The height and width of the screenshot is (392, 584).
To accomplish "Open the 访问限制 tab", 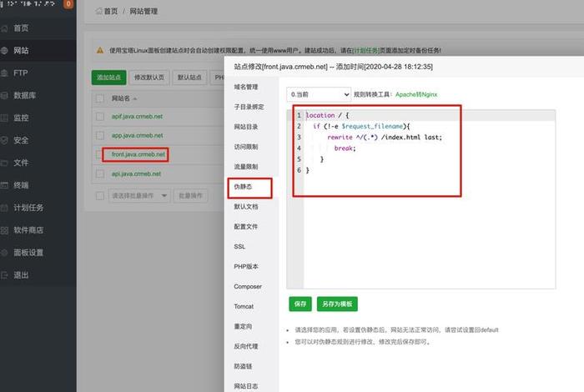I will click(246, 147).
